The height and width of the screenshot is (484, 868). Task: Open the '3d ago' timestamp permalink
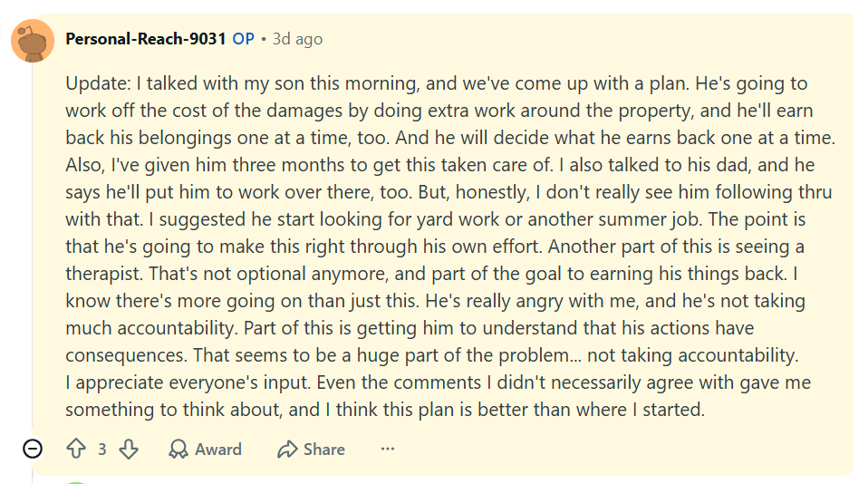(x=297, y=39)
